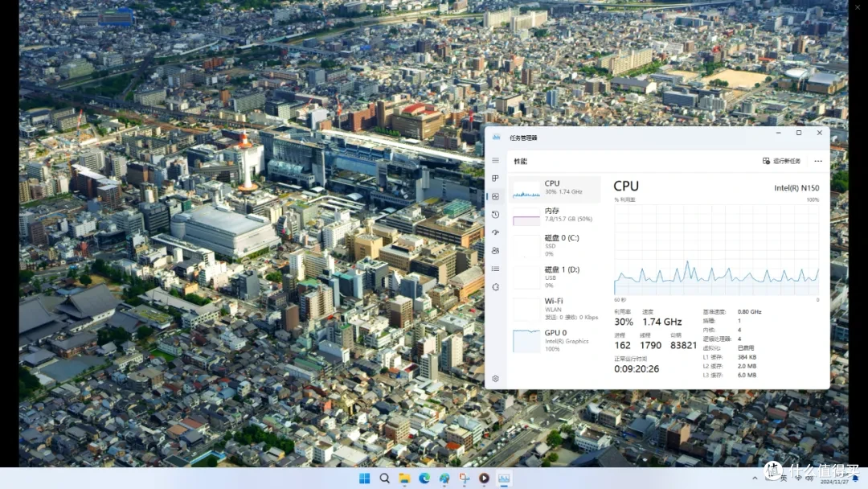Click the Run new task button

tap(782, 161)
